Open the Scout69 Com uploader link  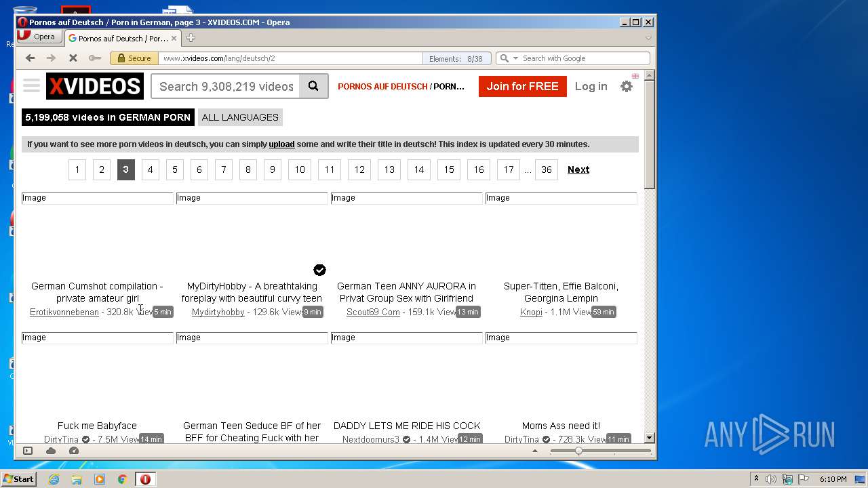click(373, 312)
